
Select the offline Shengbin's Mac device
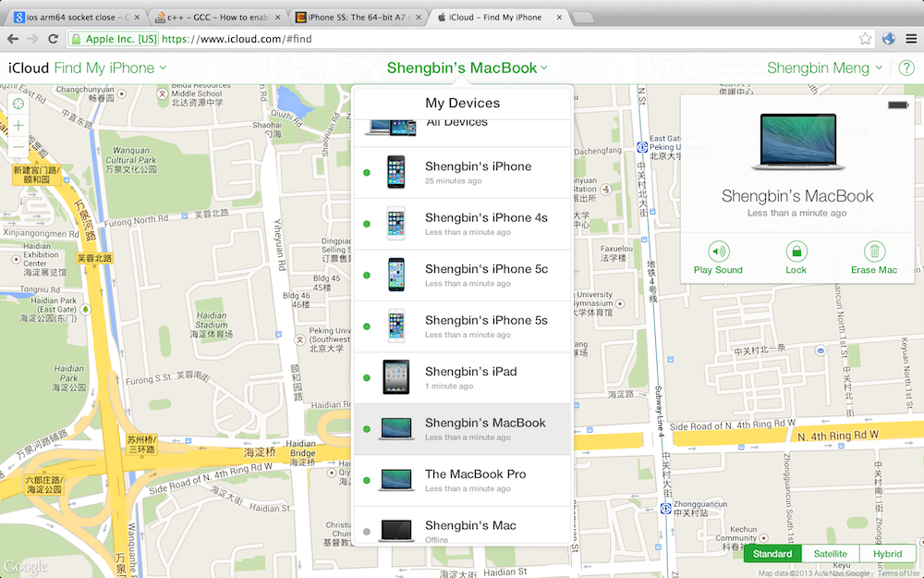tap(462, 526)
